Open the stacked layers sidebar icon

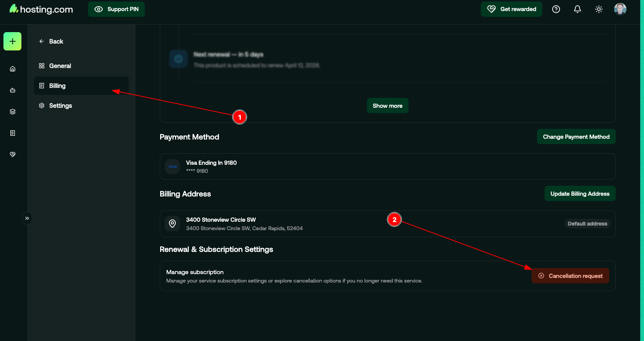[x=13, y=112]
